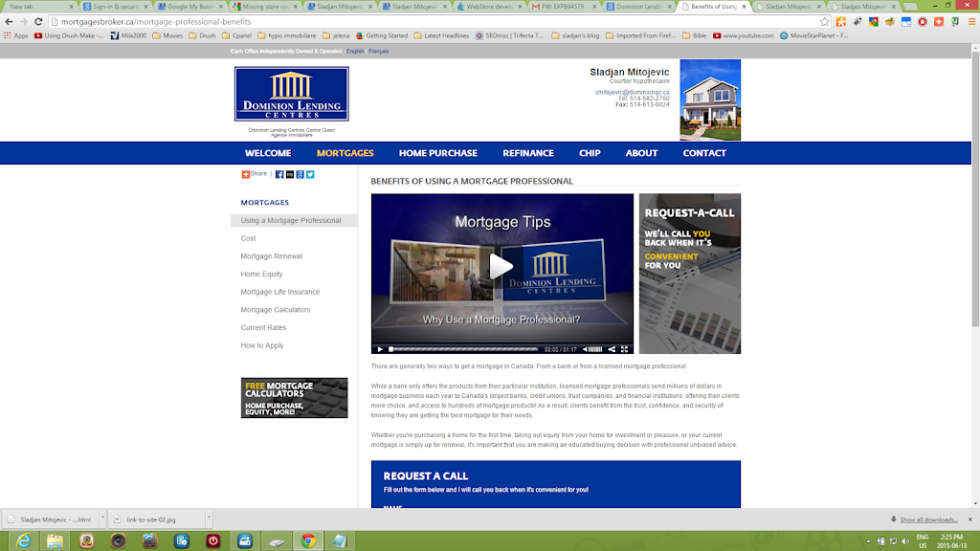The image size is (980, 551).
Task: Open the ABOUT menu item
Action: [641, 153]
